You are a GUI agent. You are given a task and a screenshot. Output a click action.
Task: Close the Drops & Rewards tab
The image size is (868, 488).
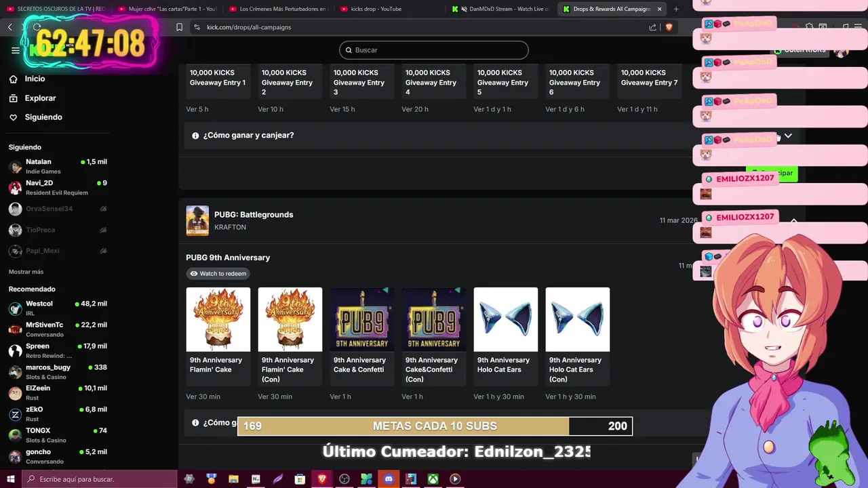pos(659,9)
